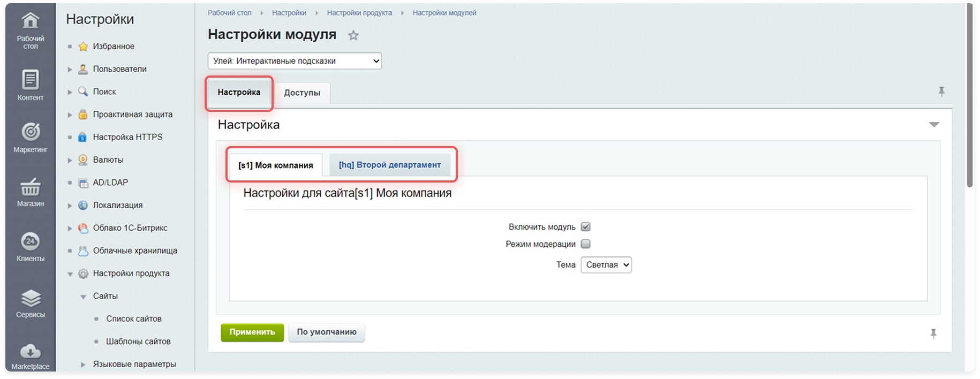This screenshot has width=980, height=379.
Task: Open the Клиенты section icon
Action: pyautogui.click(x=30, y=241)
